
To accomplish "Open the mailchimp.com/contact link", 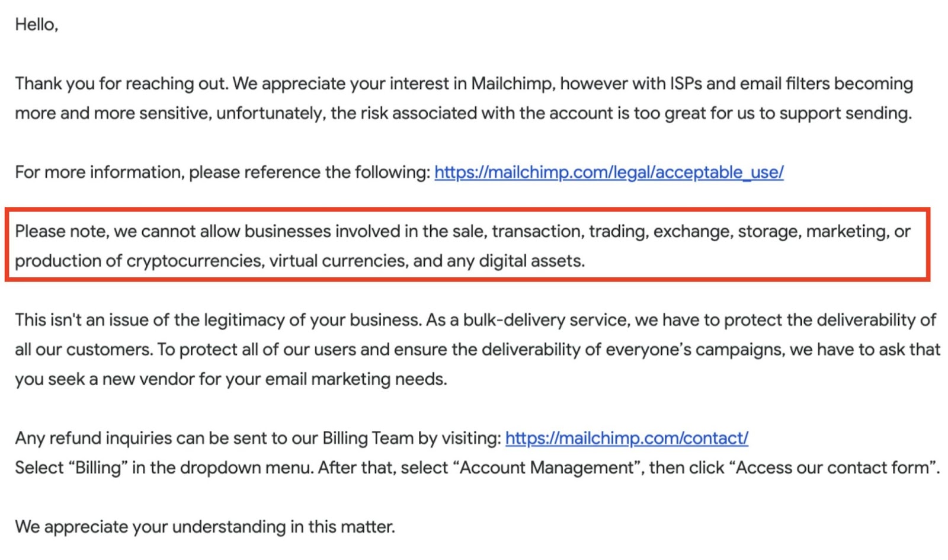I will tap(626, 439).
